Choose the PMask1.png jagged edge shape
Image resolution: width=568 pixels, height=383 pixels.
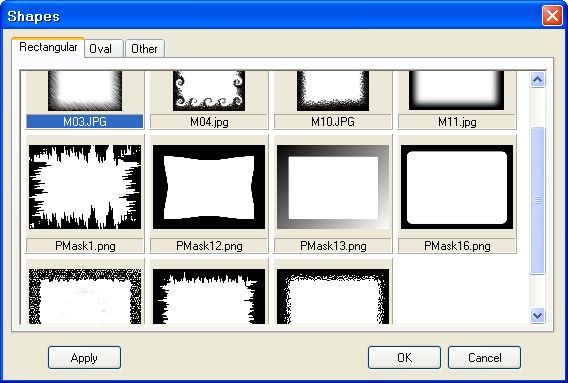[85, 187]
